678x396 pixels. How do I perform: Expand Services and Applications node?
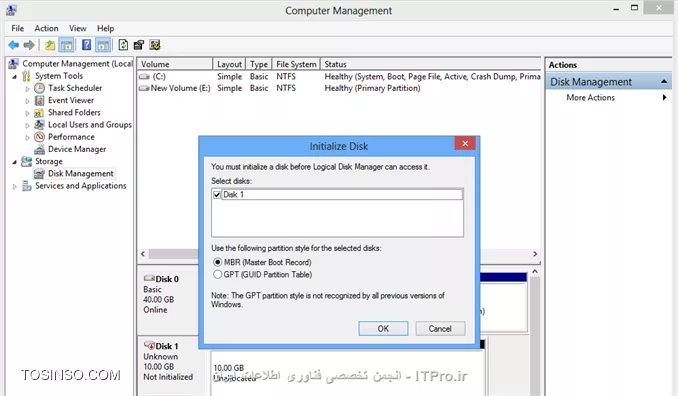coord(14,186)
